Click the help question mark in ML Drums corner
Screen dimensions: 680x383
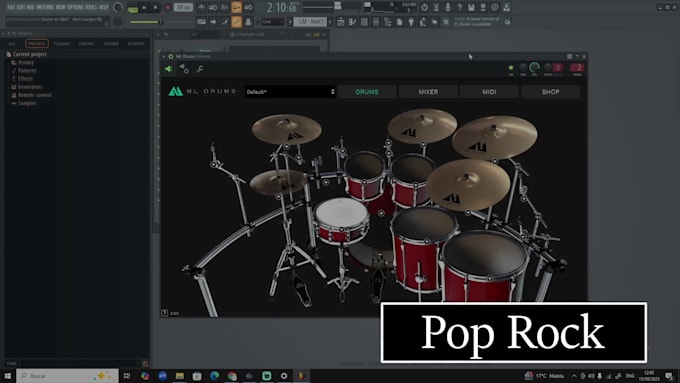point(164,313)
